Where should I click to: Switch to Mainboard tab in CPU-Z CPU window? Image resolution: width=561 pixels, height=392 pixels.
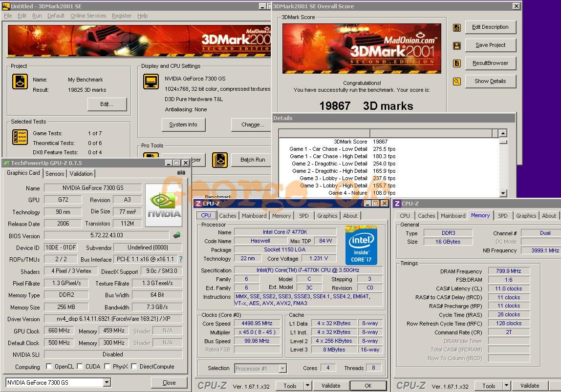[254, 216]
